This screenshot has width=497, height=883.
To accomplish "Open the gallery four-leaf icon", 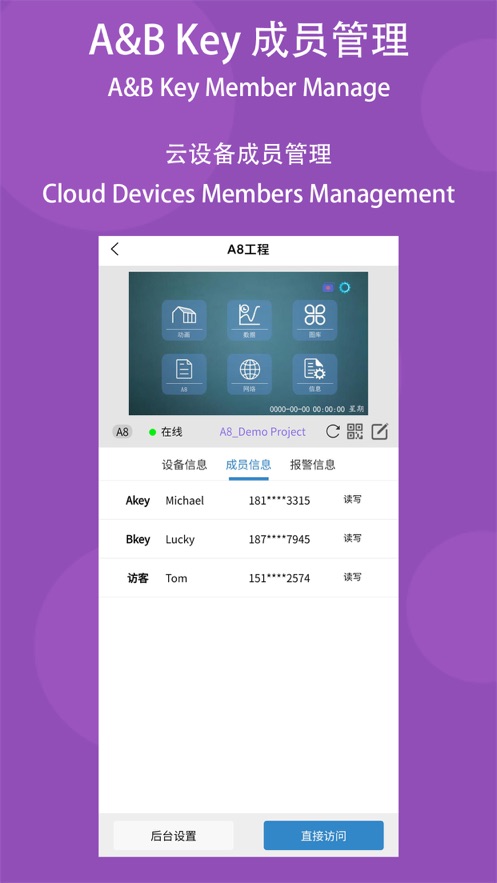I will (x=315, y=320).
